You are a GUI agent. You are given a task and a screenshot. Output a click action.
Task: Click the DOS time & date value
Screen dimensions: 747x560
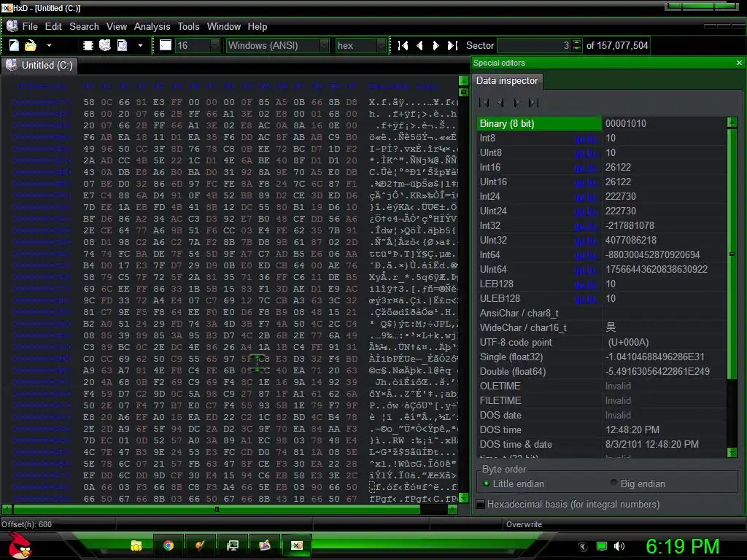click(x=651, y=444)
